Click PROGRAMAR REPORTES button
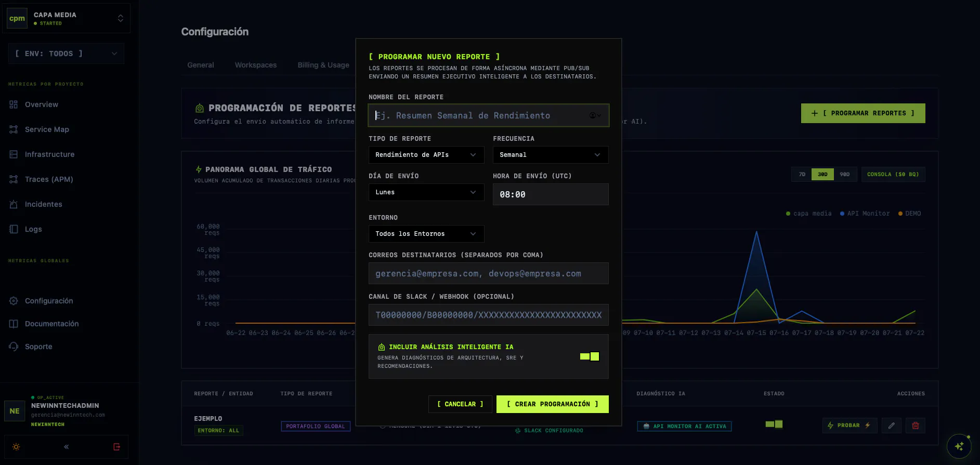980x465 pixels. point(863,113)
